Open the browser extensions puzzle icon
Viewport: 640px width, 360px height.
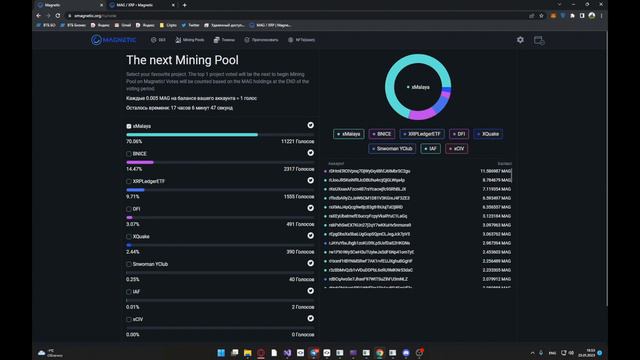[x=572, y=16]
